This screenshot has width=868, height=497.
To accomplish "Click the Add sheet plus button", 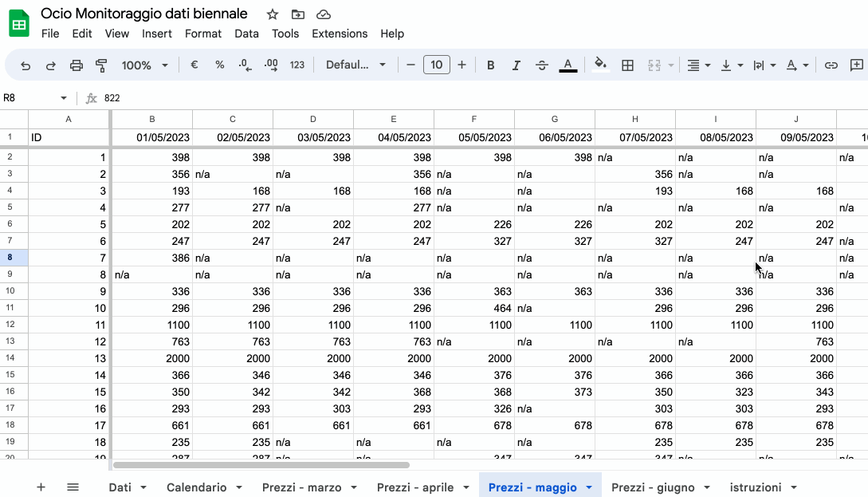I will point(41,487).
